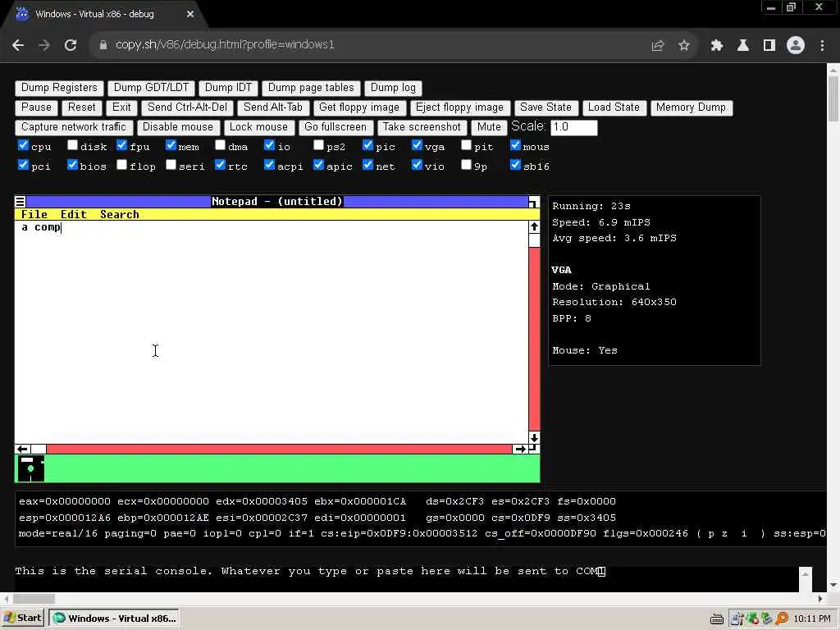
Task: Click Eject floppy image button
Action: [459, 107]
